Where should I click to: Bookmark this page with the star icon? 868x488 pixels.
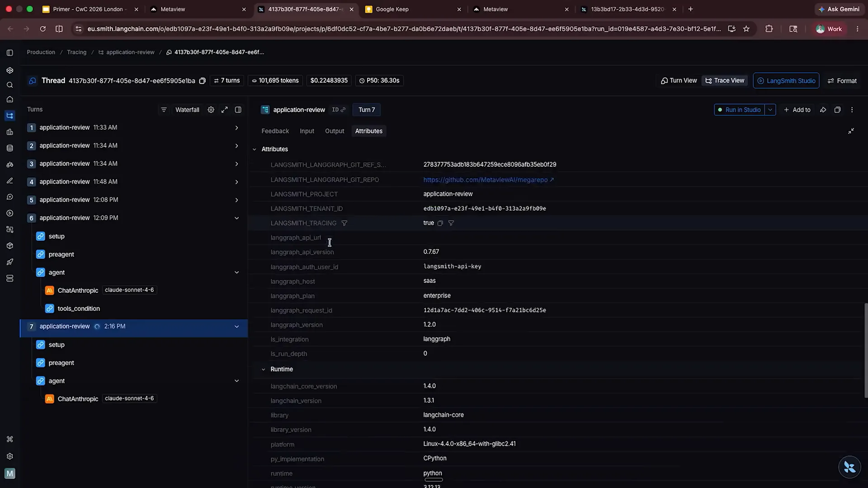point(746,29)
